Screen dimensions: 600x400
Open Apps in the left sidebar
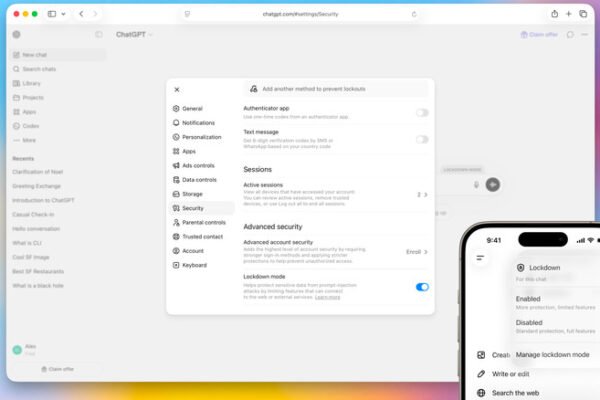[x=24, y=112]
